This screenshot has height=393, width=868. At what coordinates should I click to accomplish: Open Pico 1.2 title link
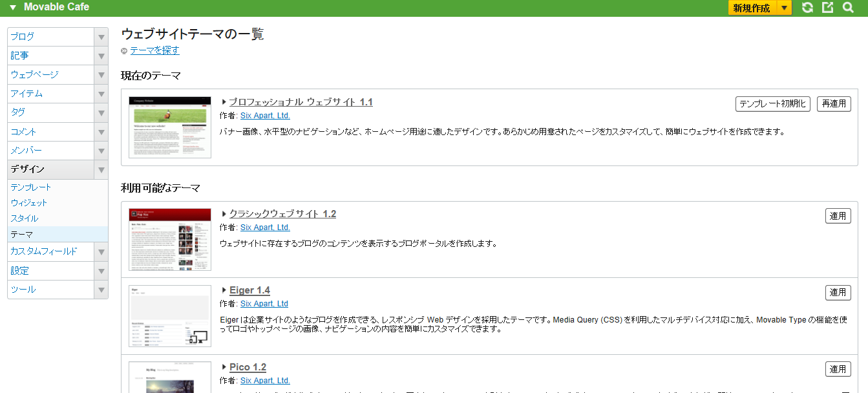pyautogui.click(x=248, y=367)
